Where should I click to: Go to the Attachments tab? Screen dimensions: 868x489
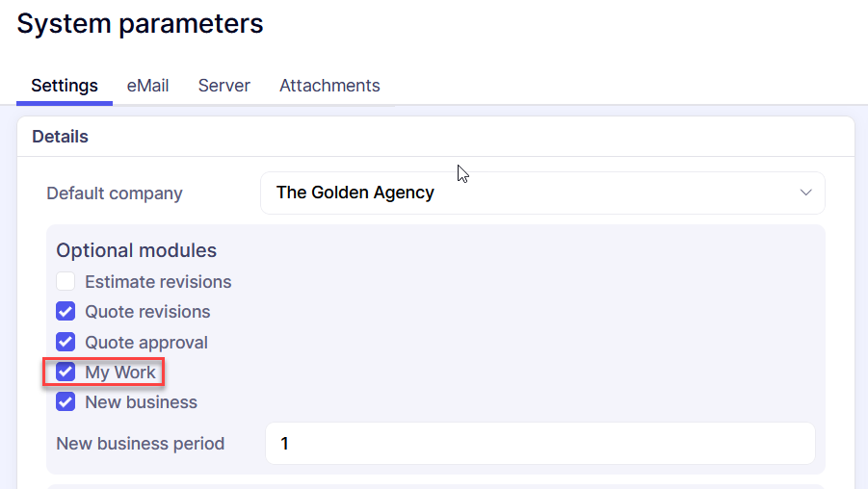pyautogui.click(x=329, y=86)
